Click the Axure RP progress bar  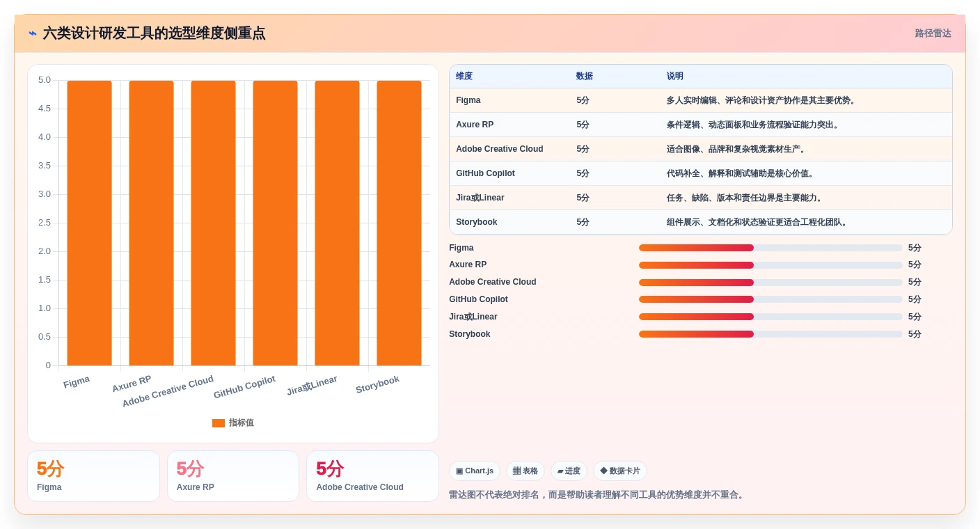click(x=770, y=264)
